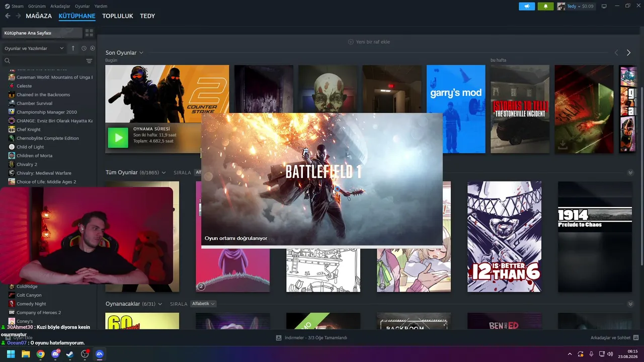Open Discord from the taskbar

coord(55,354)
